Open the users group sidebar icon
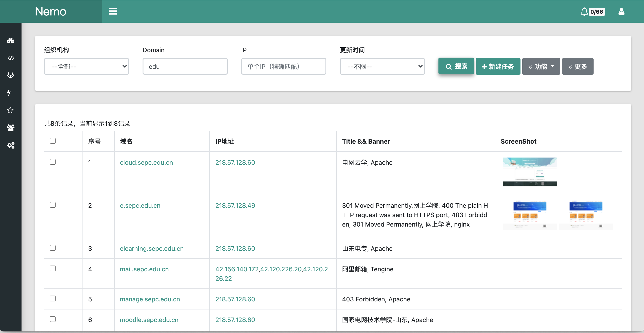The image size is (644, 333). click(x=11, y=128)
